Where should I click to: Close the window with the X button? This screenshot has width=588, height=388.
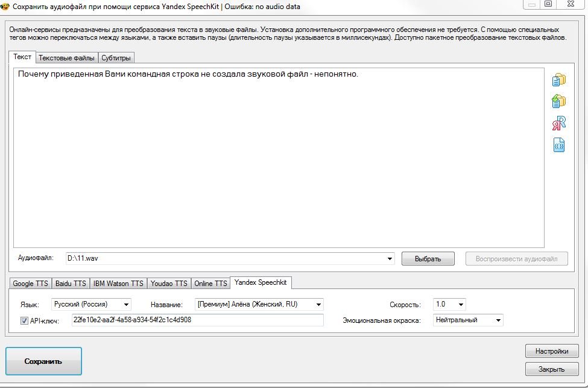(571, 4)
